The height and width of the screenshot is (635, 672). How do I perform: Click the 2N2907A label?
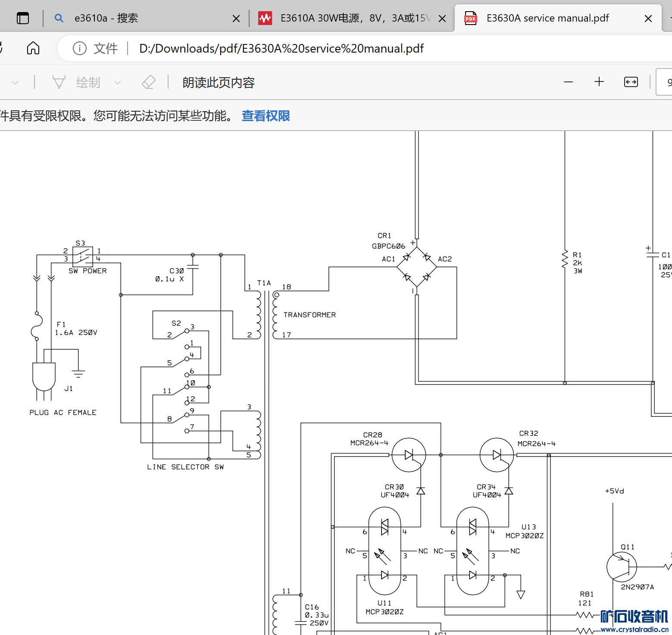pos(638,587)
